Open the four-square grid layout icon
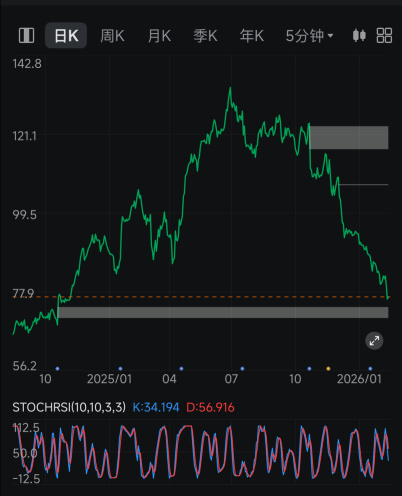The image size is (402, 496). [x=384, y=35]
